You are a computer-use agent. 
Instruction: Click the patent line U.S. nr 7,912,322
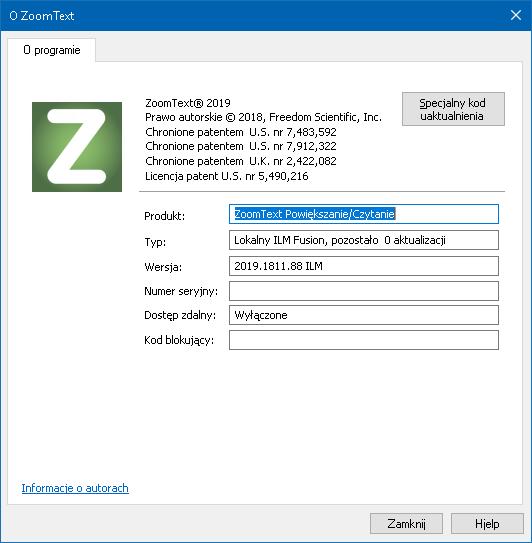241,146
